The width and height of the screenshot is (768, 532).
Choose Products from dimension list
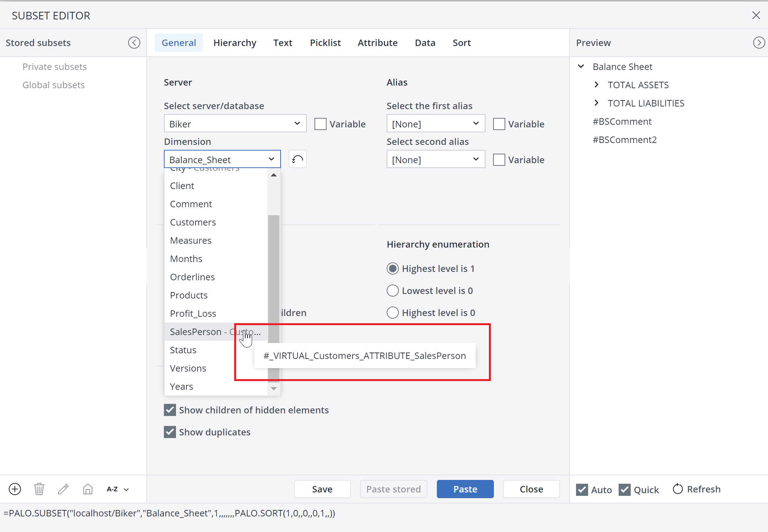tap(189, 295)
